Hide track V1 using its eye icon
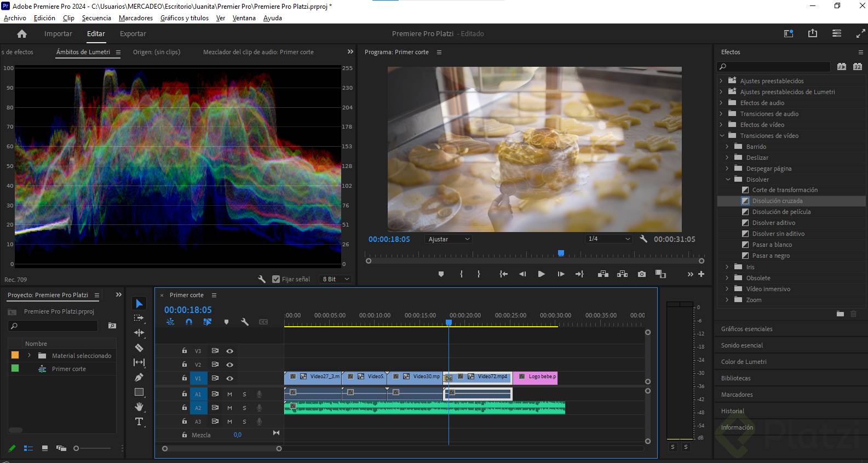The image size is (868, 463). click(x=230, y=378)
